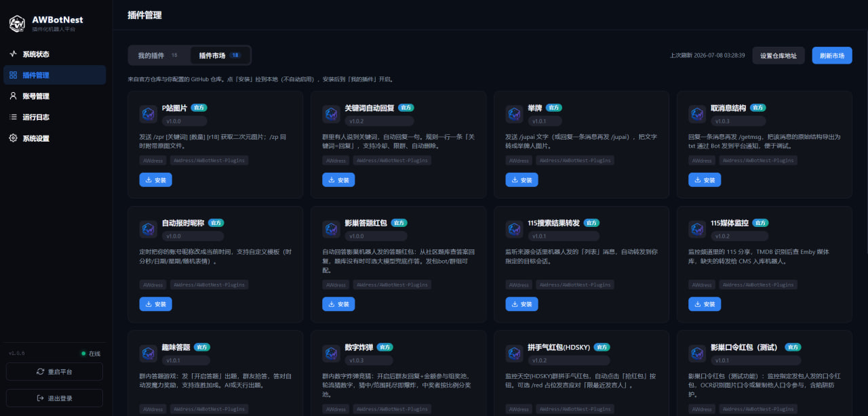Open 系统设置 in the sidebar
868x416 pixels.
(x=54, y=138)
